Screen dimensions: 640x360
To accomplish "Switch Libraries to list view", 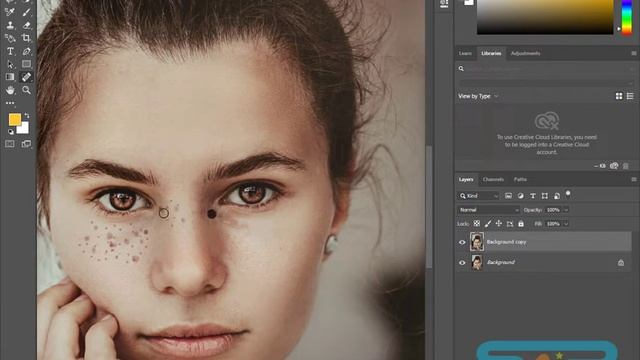I will 630,96.
